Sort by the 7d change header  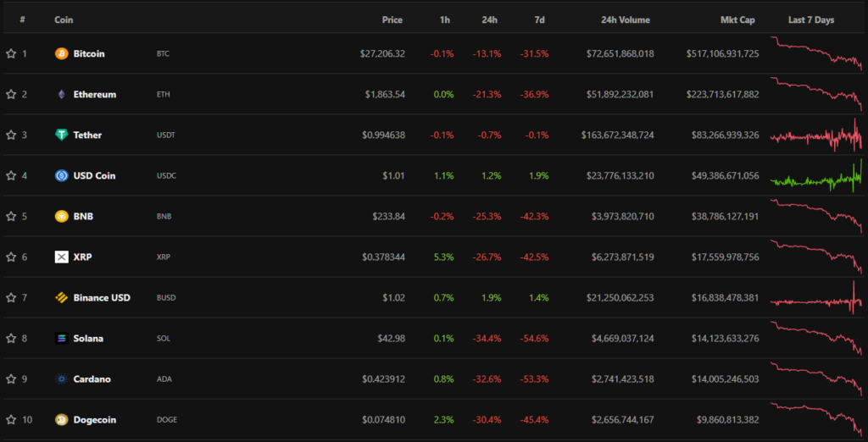pyautogui.click(x=540, y=19)
